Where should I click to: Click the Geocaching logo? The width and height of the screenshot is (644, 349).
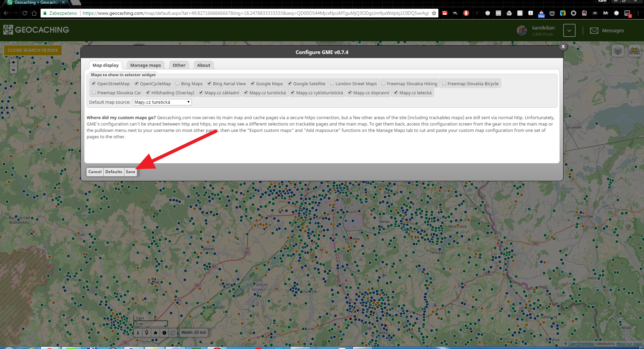[x=36, y=30]
